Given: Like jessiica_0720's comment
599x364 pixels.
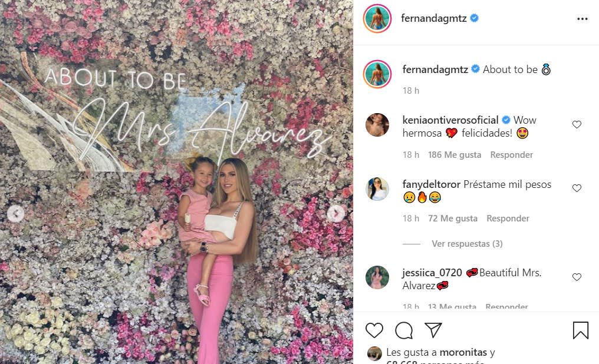Looking at the screenshot, I should tap(577, 277).
